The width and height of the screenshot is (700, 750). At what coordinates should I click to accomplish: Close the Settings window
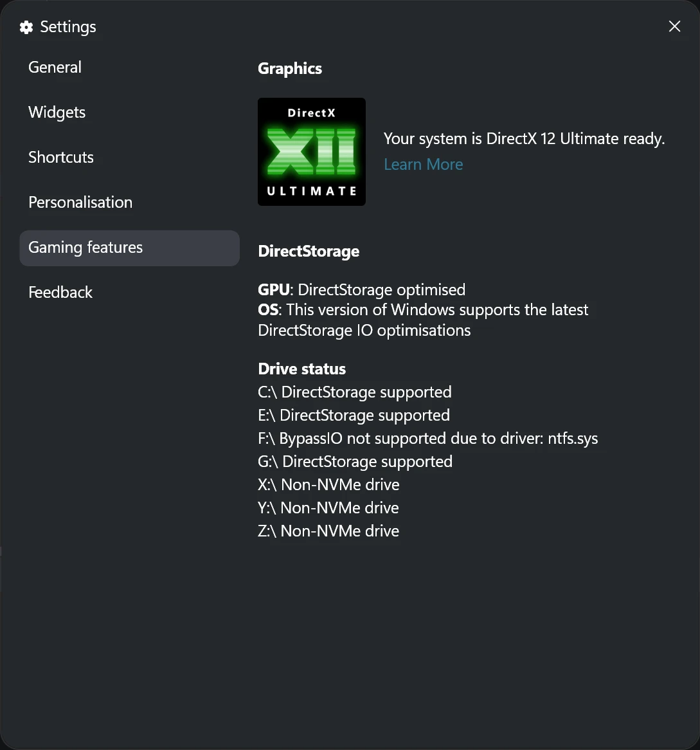pos(674,26)
